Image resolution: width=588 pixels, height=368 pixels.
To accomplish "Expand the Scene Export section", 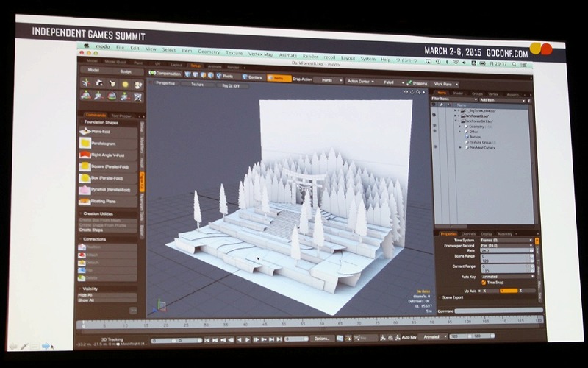I will 452,297.
